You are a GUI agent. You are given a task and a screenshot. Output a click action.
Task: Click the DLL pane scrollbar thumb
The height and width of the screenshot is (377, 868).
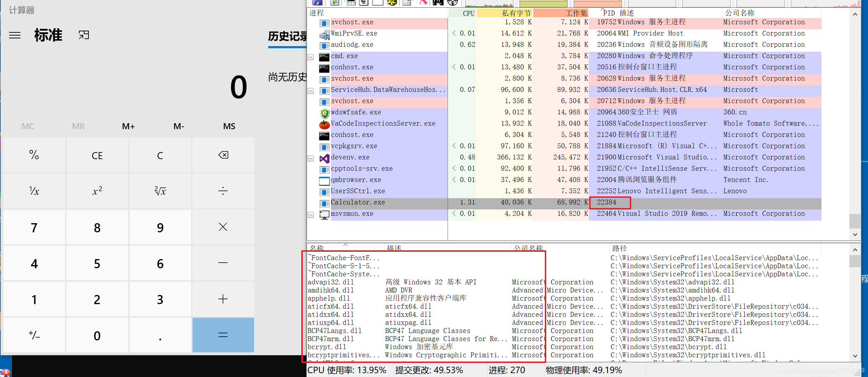pos(855,261)
